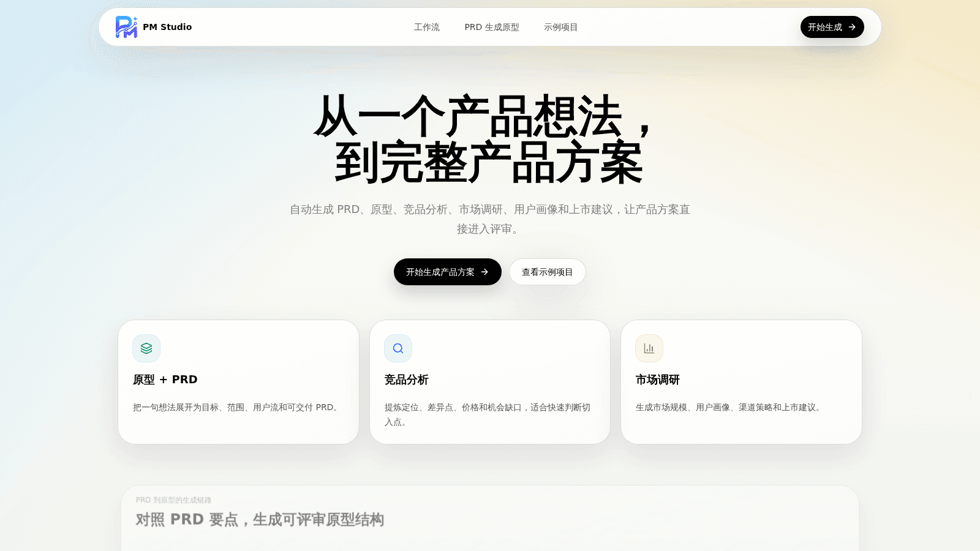This screenshot has width=980, height=551.
Task: Click the bar chart icon on 市场调研 card
Action: pos(649,348)
